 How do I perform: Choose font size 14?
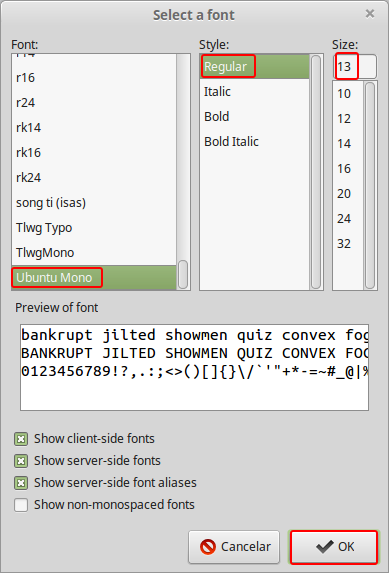point(348,144)
